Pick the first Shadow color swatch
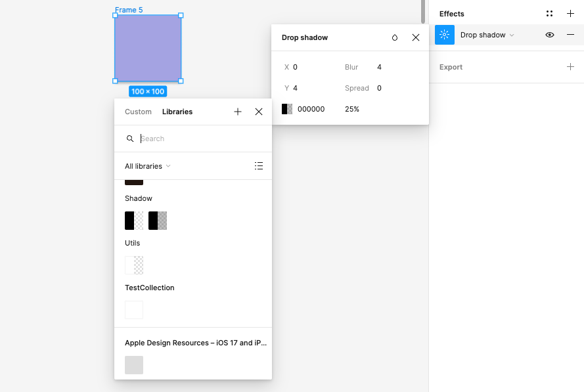584x392 pixels. pos(134,221)
